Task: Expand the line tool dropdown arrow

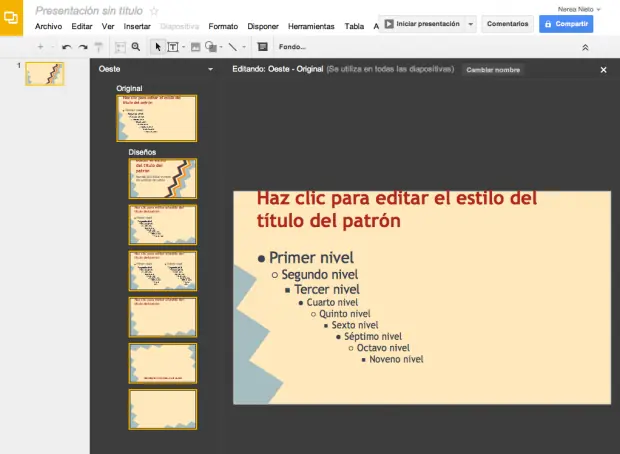Action: click(244, 47)
